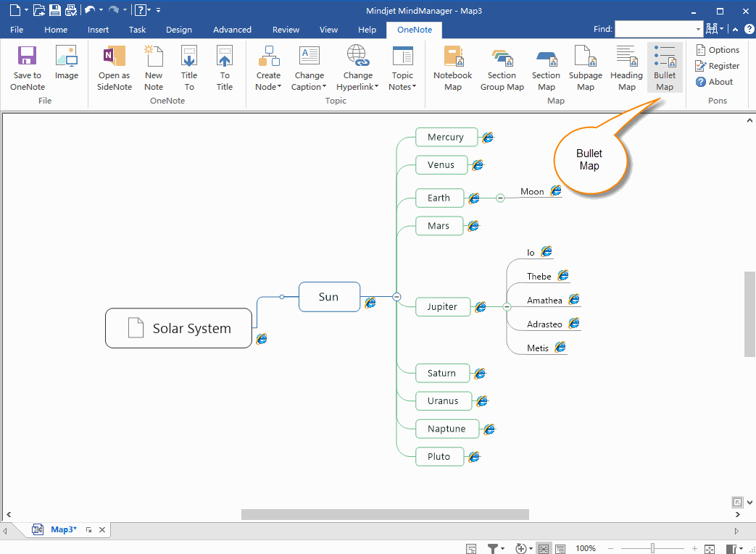The height and width of the screenshot is (554, 756).
Task: Open the Undo history dropdown arrow
Action: coord(101,10)
